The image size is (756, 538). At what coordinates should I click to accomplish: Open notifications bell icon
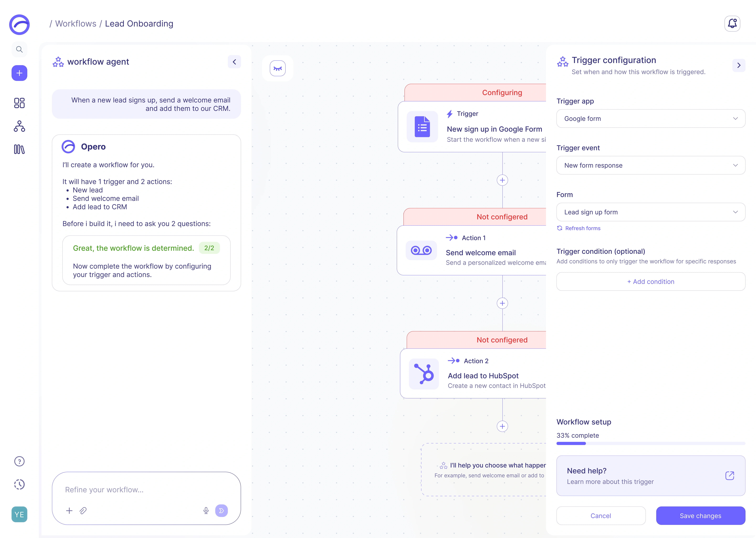(732, 24)
